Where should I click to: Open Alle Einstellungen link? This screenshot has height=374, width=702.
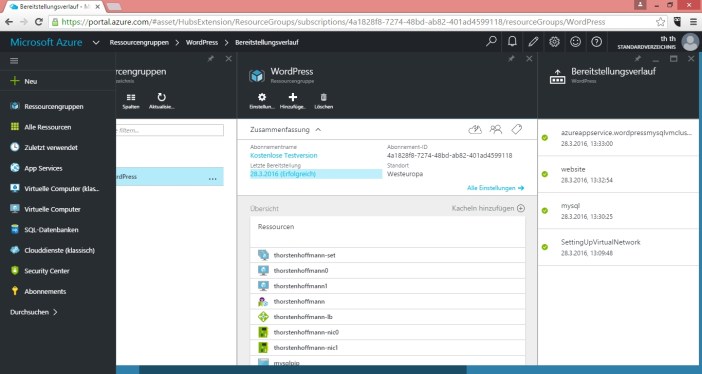[x=495, y=188]
